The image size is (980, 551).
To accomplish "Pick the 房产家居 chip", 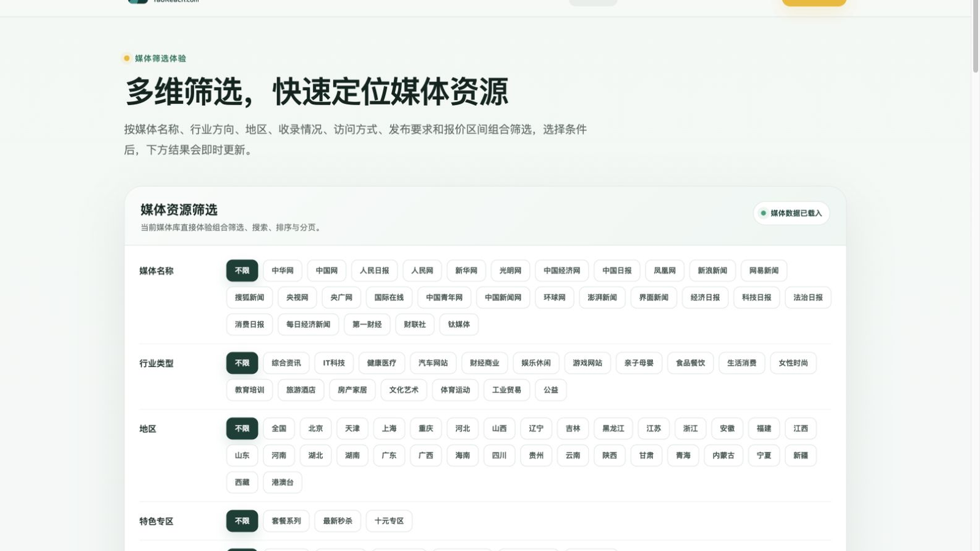I will (x=352, y=390).
